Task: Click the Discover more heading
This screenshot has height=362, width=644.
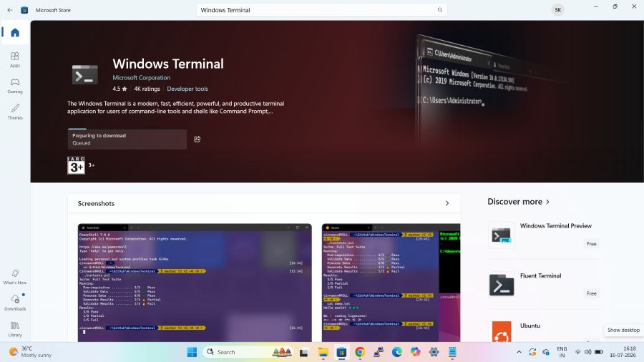Action: (514, 202)
